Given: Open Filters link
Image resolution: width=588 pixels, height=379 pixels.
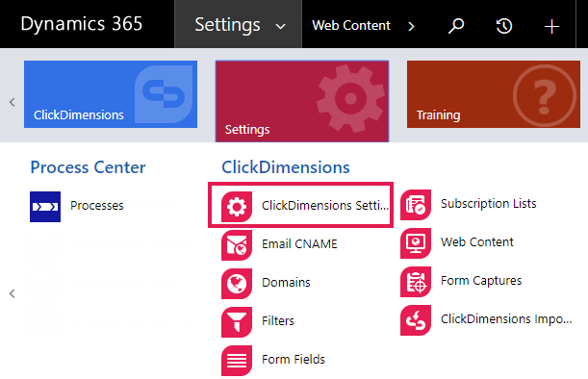Looking at the screenshot, I should tap(278, 321).
